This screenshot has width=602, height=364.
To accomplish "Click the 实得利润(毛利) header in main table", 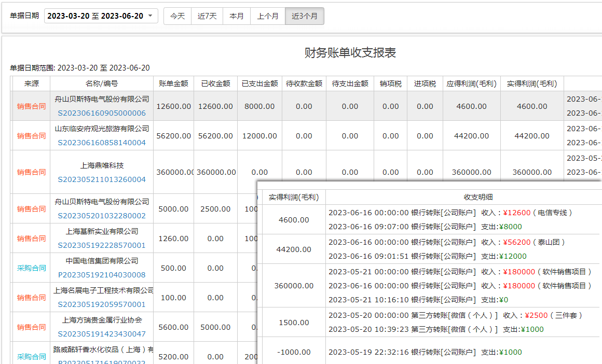I will 532,83.
